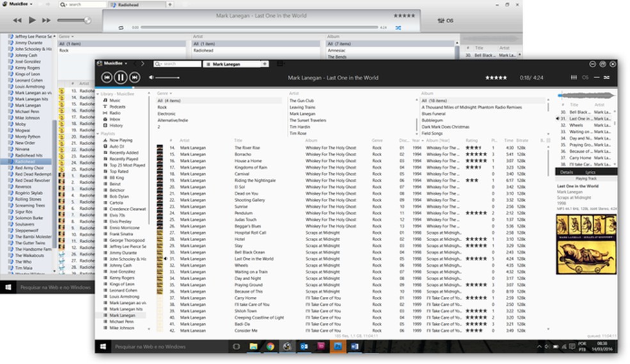The width and height of the screenshot is (630, 364).
Task: Select Wheels in now playing list
Action: tap(576, 125)
